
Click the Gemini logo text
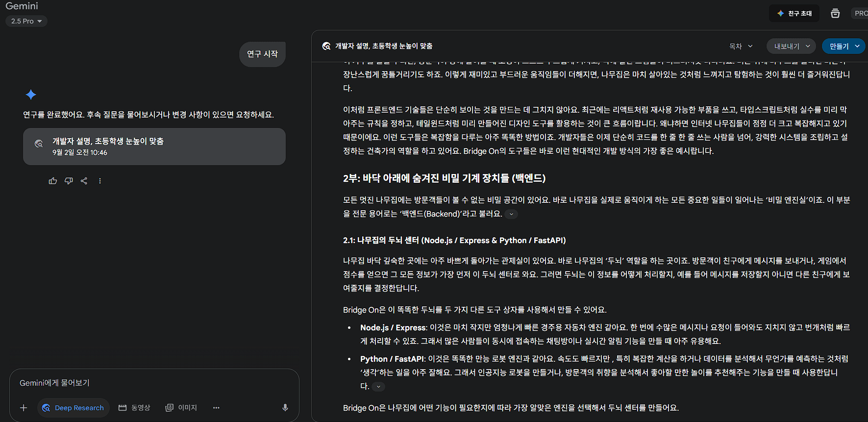(22, 6)
